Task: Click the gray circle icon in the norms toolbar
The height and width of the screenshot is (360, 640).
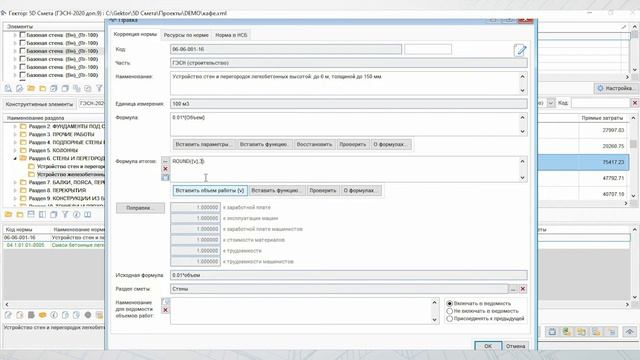Action: 88,315
